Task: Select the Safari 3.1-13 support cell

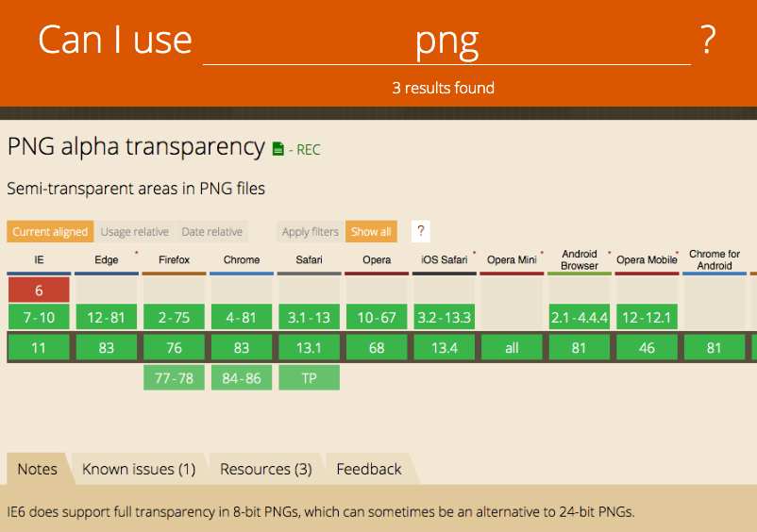Action: [309, 317]
